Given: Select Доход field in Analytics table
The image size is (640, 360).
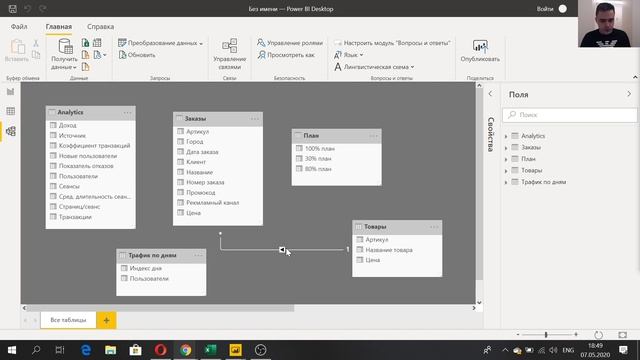Looking at the screenshot, I should pyautogui.click(x=68, y=125).
